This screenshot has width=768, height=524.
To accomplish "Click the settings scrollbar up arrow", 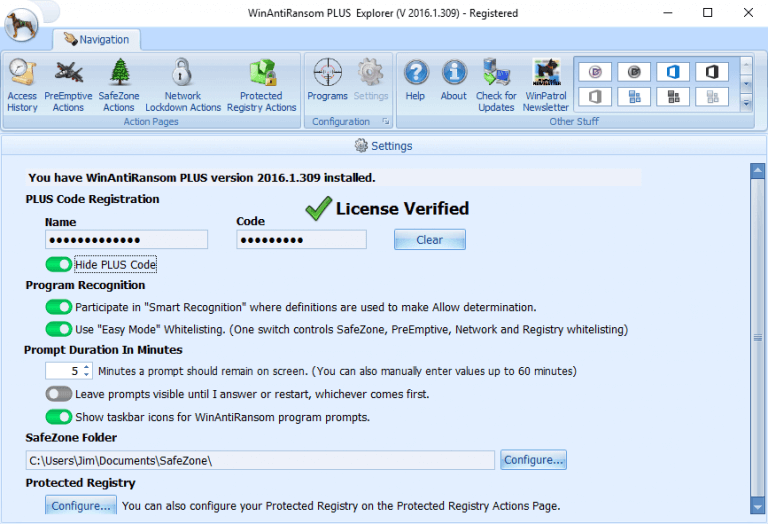I will coord(758,171).
